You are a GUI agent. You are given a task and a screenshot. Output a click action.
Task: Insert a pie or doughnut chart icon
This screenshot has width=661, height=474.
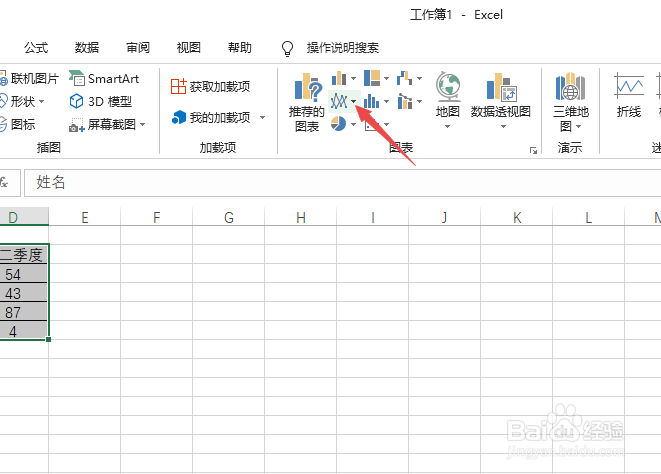339,124
